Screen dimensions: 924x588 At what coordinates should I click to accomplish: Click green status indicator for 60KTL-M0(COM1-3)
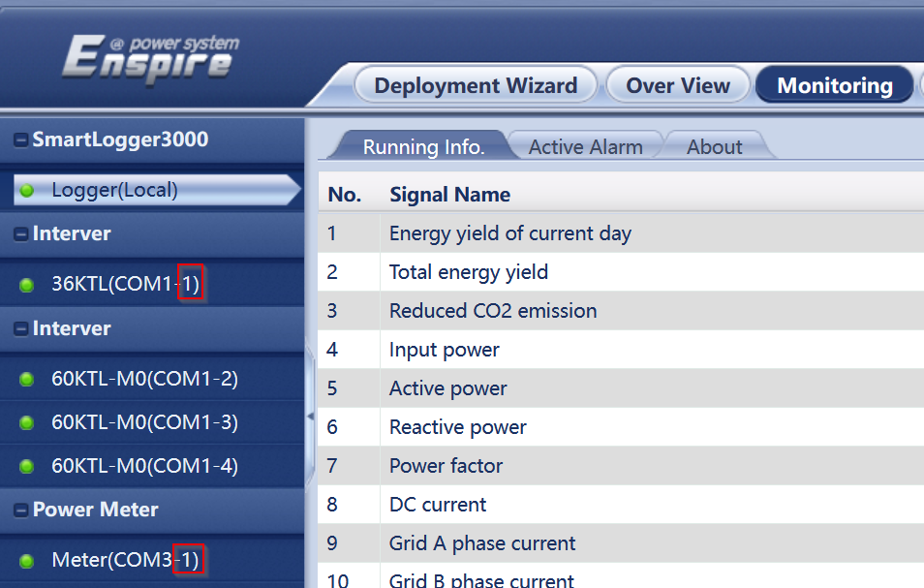click(x=27, y=423)
